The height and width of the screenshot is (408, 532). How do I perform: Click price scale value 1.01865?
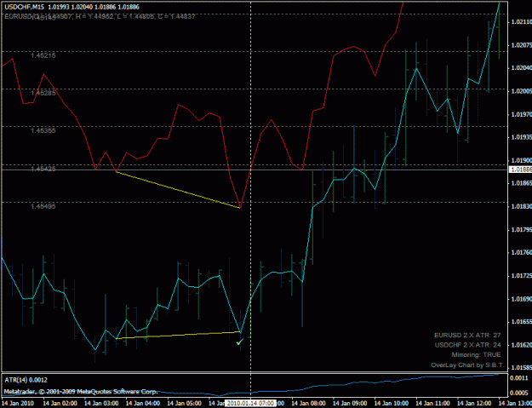pyautogui.click(x=521, y=183)
